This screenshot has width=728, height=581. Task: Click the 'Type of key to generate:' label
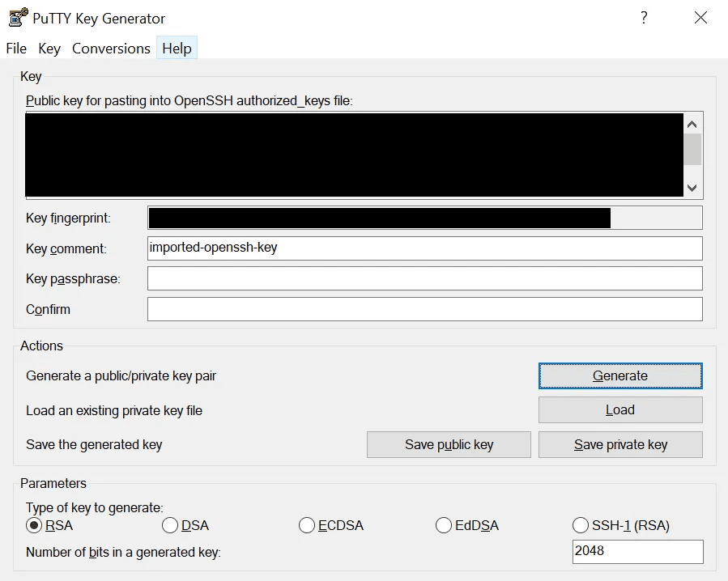click(95, 507)
